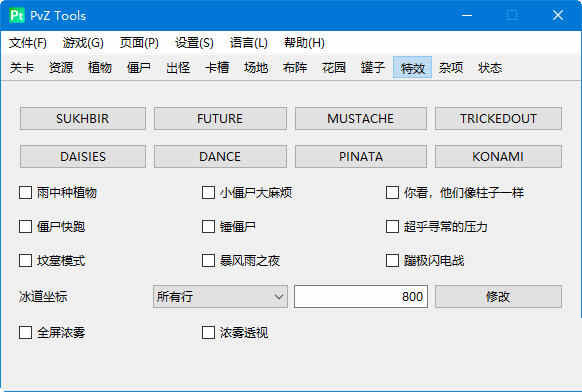Click the PINATA button
This screenshot has width=582, height=392.
(x=361, y=156)
